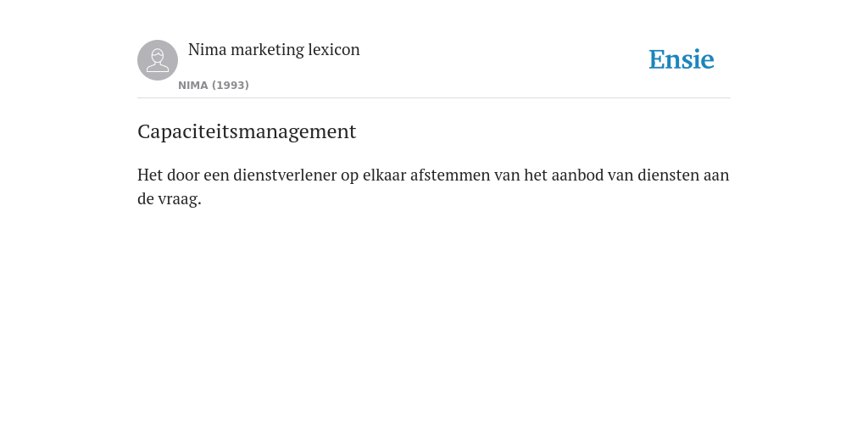Screen dimensions: 868x434
Task: Open the Nima marketing lexicon title
Action: coord(274,50)
